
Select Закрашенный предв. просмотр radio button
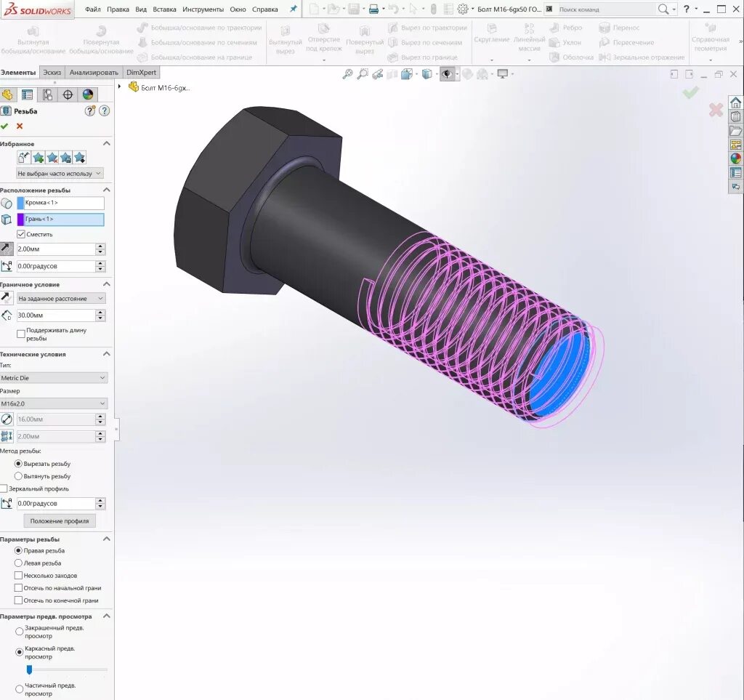(x=20, y=632)
